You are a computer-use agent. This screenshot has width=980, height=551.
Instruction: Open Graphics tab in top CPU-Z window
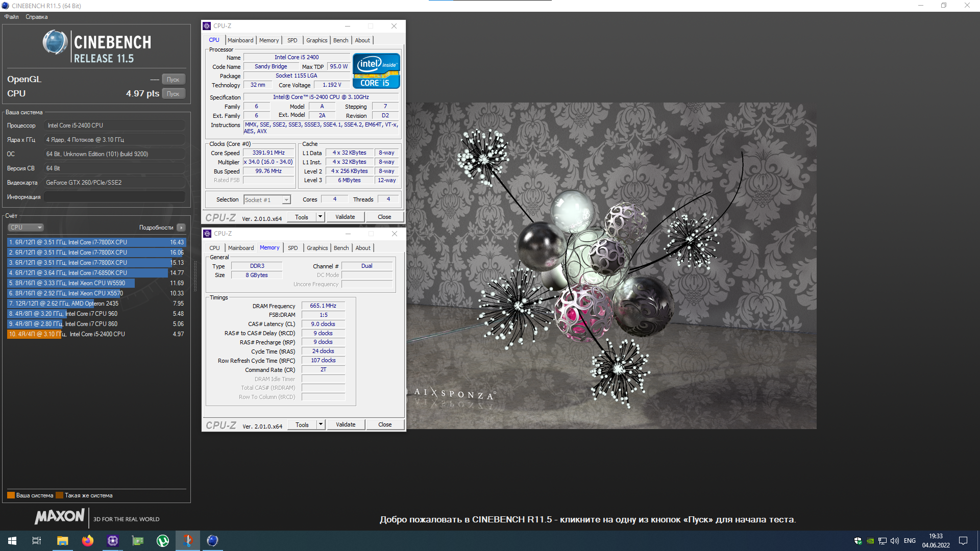(x=317, y=40)
